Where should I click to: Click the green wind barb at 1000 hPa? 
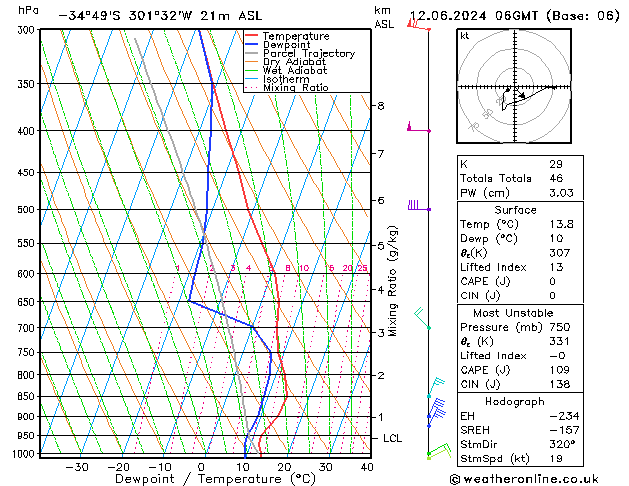pos(439,451)
